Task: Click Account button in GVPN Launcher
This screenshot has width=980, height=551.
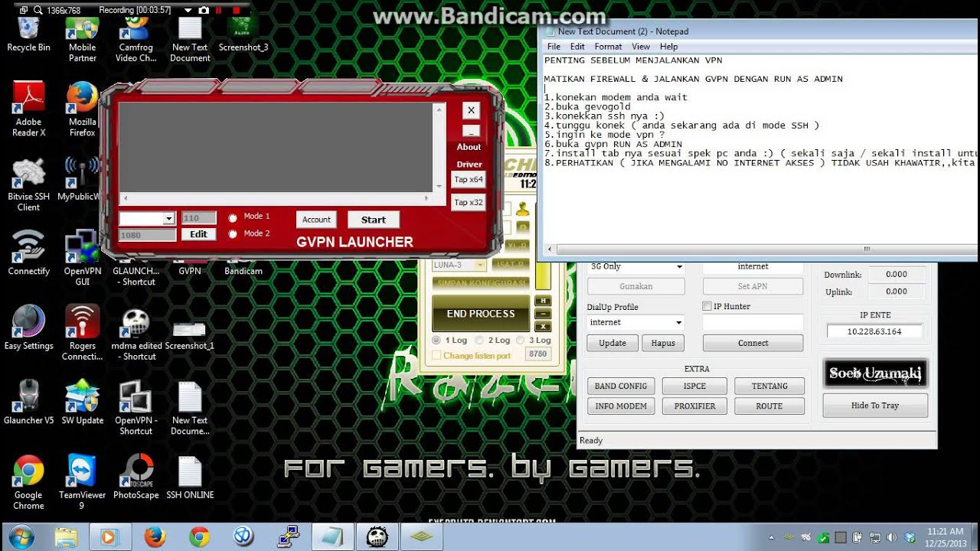Action: pos(316,220)
